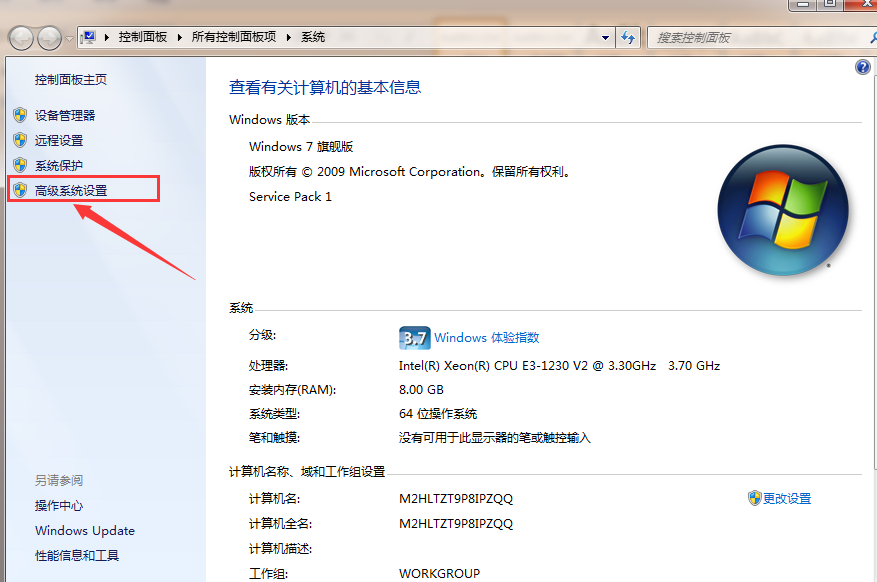
Task: Select the 系统 breadcrumb
Action: [x=313, y=37]
